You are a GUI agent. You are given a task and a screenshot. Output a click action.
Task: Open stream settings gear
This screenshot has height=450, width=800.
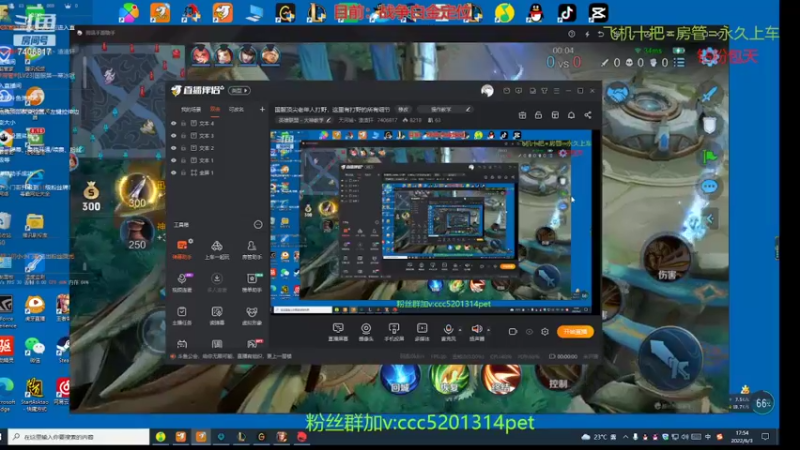click(545, 332)
